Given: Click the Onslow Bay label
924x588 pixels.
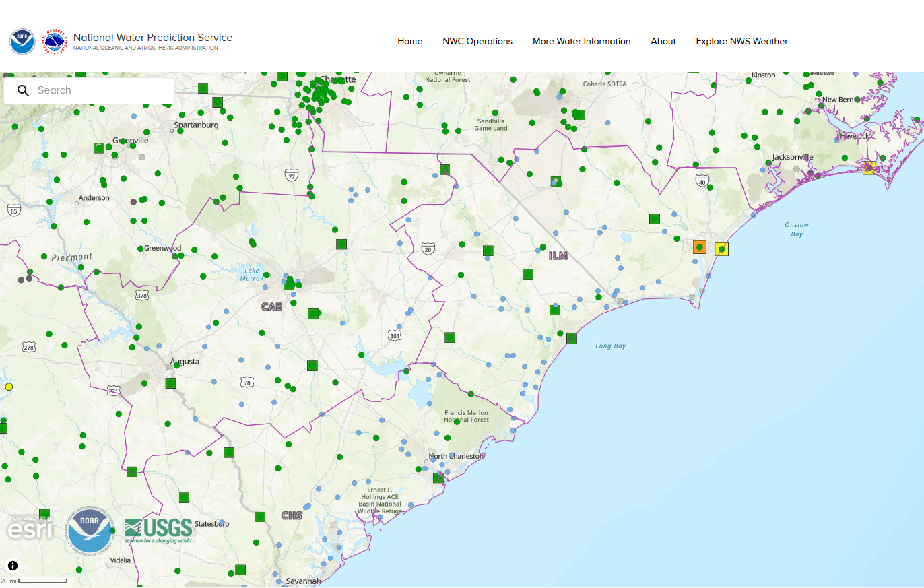Looking at the screenshot, I should coord(797,230).
